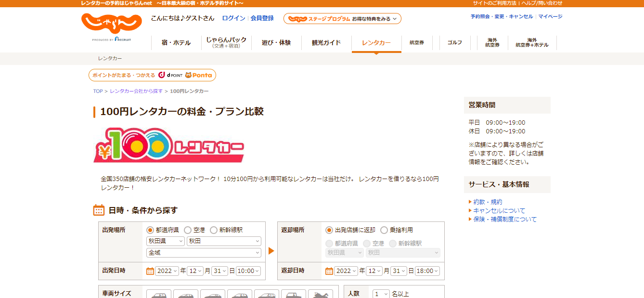
Task: Open the 観光ガイド navigation tab
Action: [x=326, y=43]
